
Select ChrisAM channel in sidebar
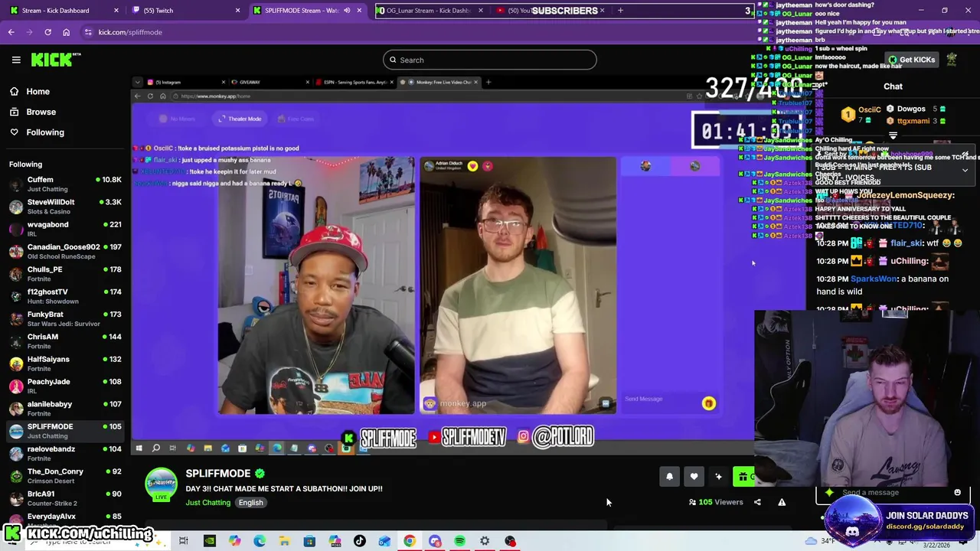pos(65,341)
